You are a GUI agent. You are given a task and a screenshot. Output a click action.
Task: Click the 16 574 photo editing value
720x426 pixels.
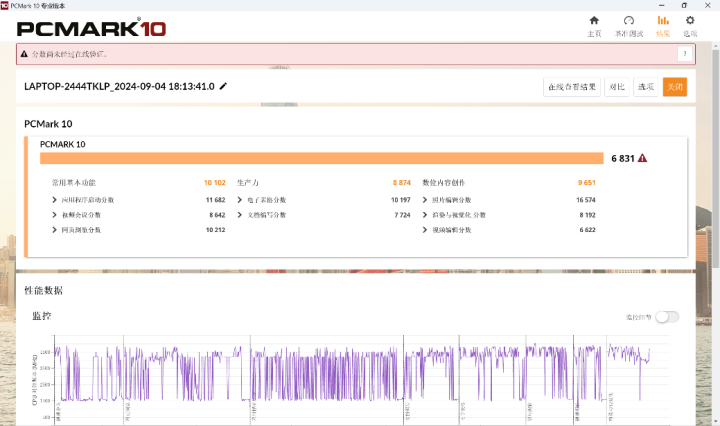pyautogui.click(x=586, y=200)
